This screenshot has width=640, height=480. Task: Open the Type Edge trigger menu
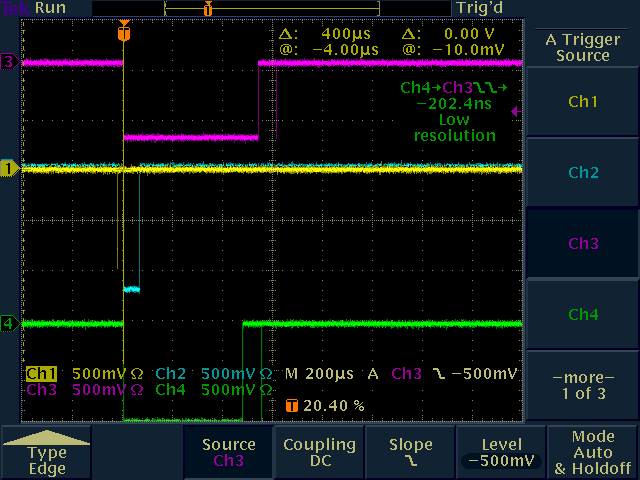47,452
